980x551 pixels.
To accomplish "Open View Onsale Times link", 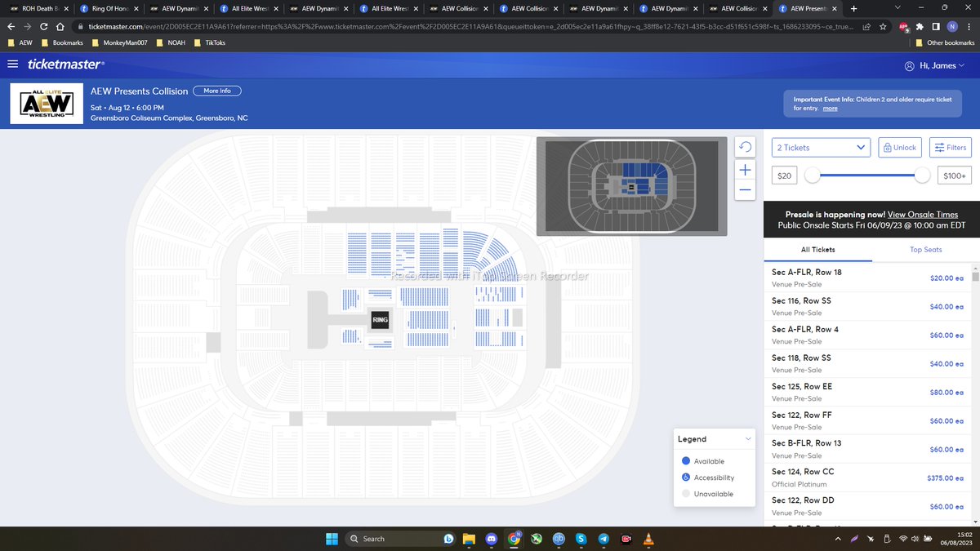I will click(x=922, y=214).
